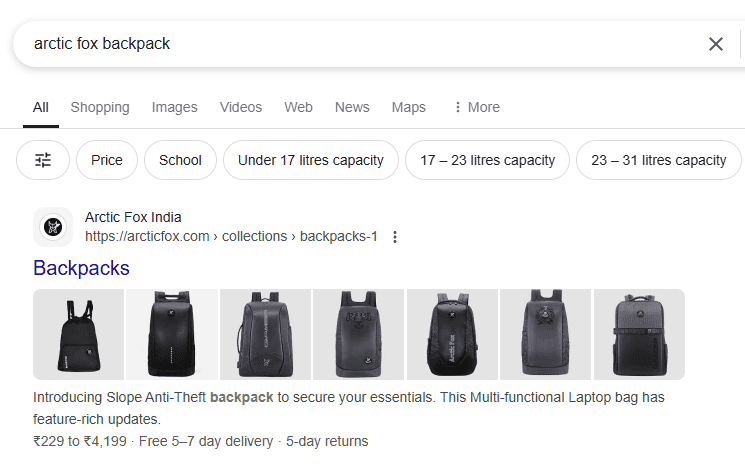
Task: Switch to the Web tab
Action: [x=298, y=107]
